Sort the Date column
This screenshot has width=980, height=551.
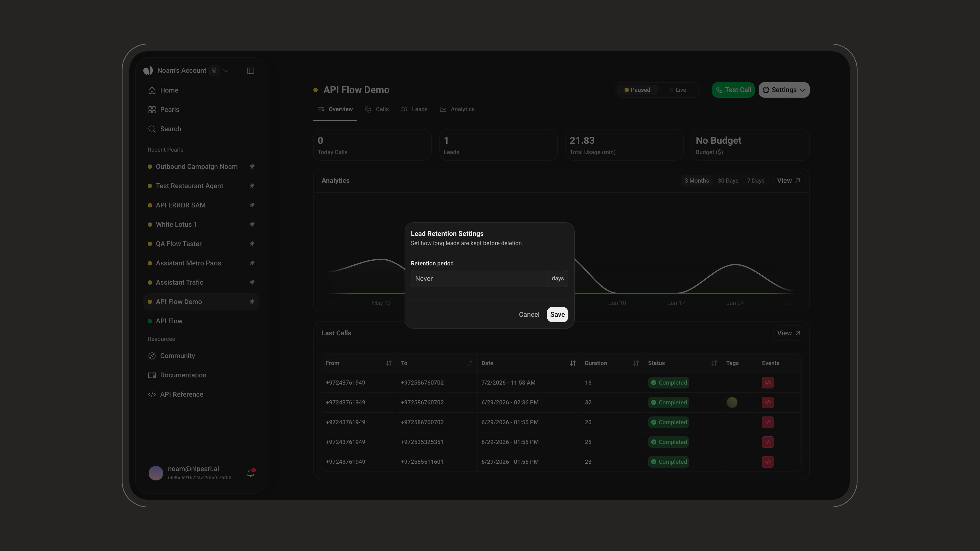click(572, 363)
